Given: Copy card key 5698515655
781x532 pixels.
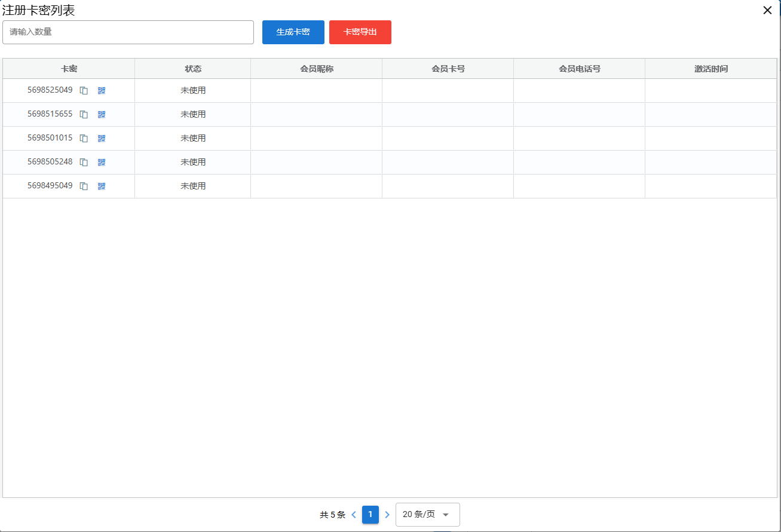Looking at the screenshot, I should click(84, 115).
